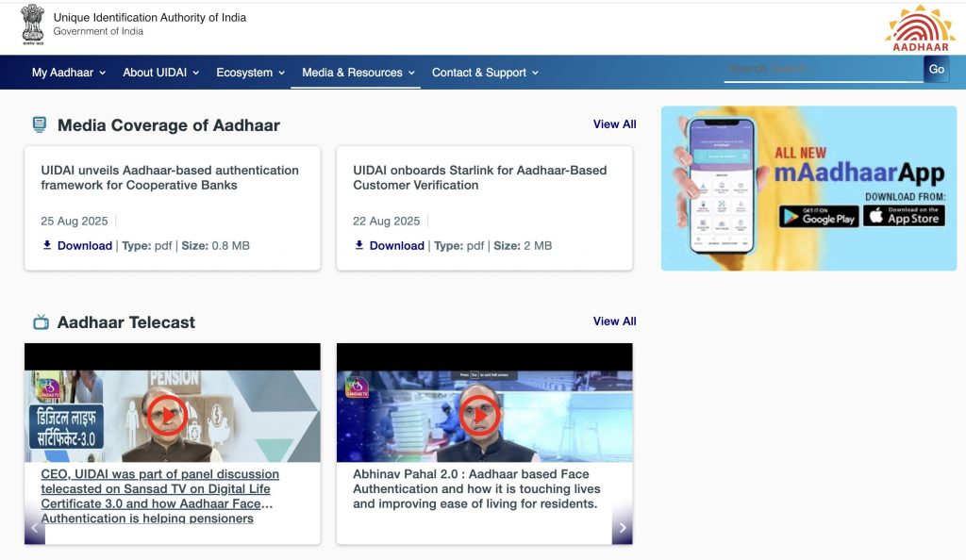Expand the About UIDAI menu

160,73
